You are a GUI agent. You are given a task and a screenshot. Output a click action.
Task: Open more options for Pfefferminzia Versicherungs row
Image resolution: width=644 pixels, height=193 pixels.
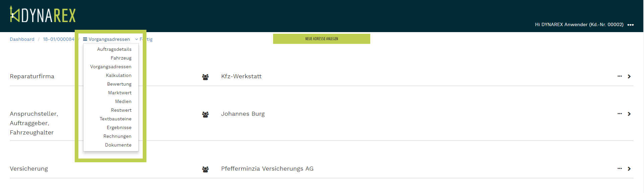tap(620, 169)
